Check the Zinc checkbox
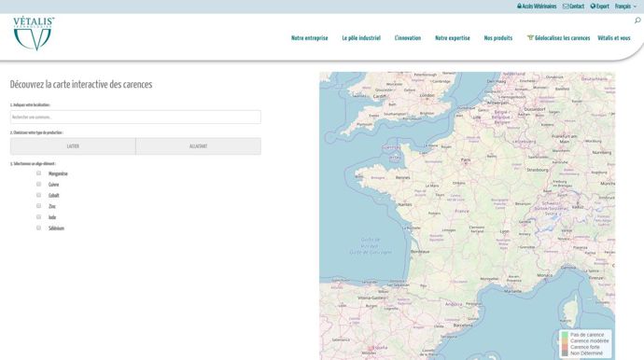This screenshot has width=644, height=360. (38, 206)
